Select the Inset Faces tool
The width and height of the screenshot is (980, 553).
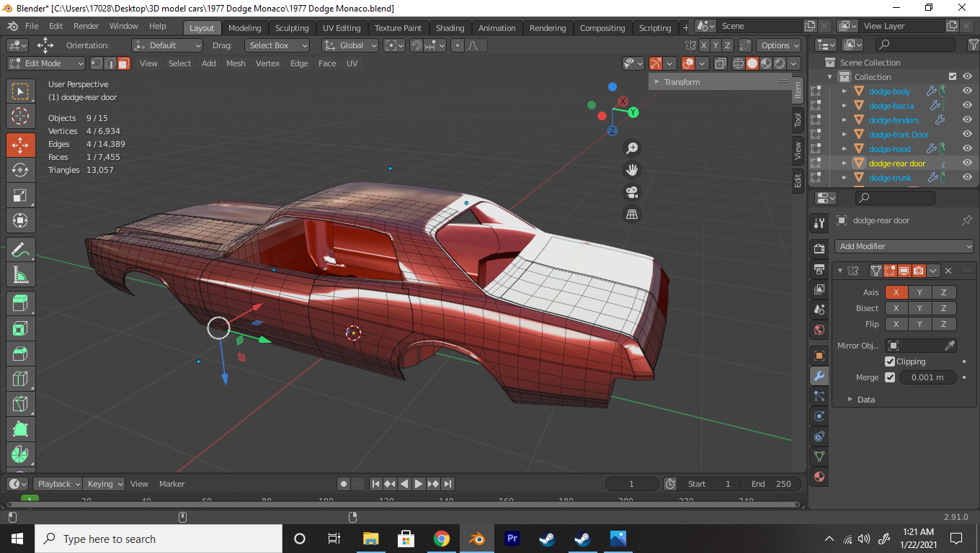[x=20, y=329]
